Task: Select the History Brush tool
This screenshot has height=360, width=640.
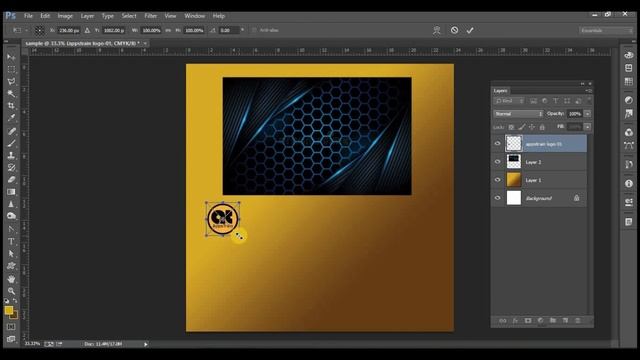Action: pos(11,167)
